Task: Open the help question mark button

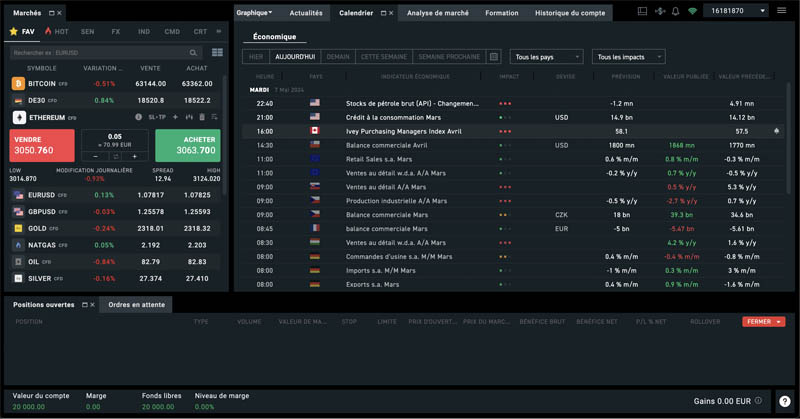Action: pyautogui.click(x=785, y=401)
